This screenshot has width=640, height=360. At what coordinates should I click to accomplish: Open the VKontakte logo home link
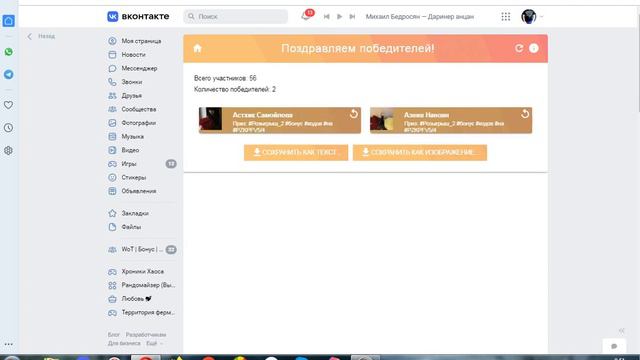click(x=138, y=16)
